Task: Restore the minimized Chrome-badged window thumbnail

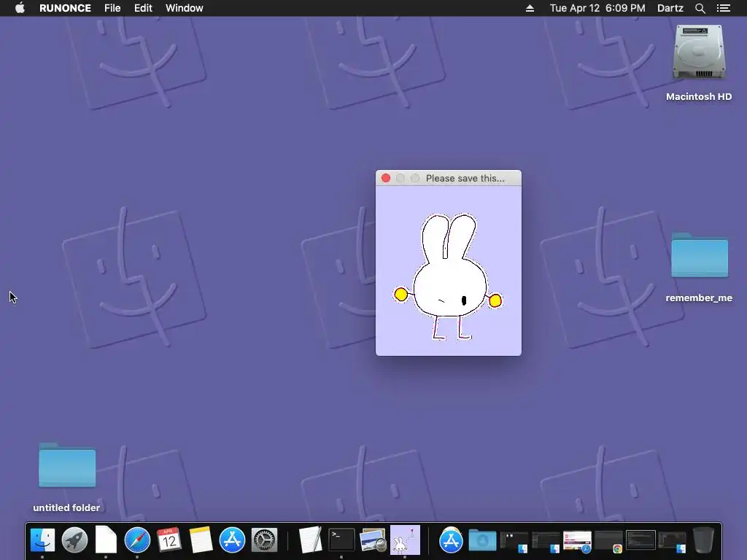Action: coord(608,542)
